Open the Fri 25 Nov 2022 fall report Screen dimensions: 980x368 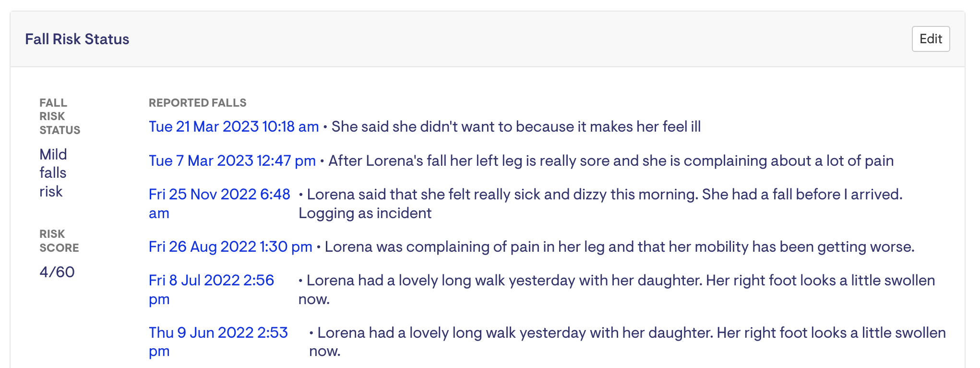219,195
